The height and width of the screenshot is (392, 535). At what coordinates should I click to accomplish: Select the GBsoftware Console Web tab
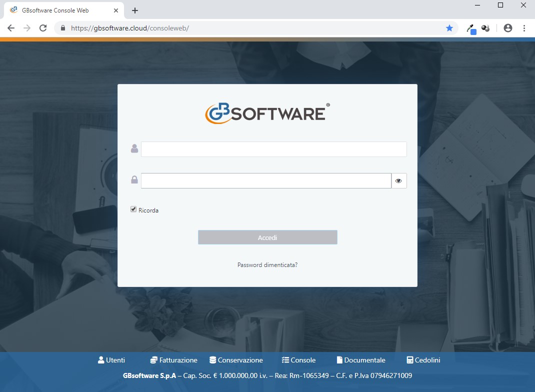point(64,10)
